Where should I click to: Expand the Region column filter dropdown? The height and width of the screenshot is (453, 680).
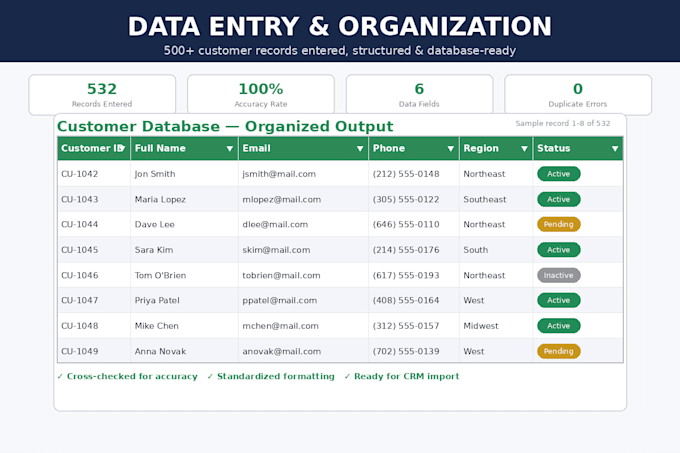(x=524, y=149)
